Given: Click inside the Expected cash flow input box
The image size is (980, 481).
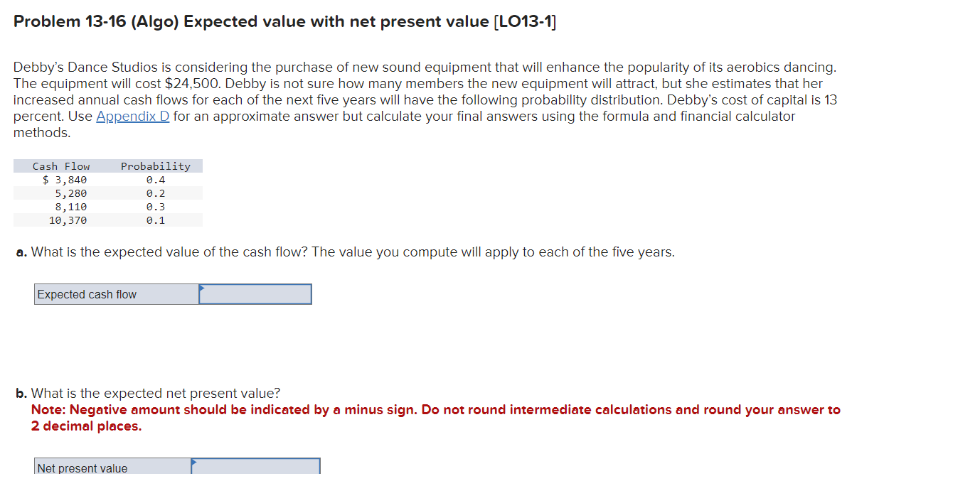Looking at the screenshot, I should [256, 293].
